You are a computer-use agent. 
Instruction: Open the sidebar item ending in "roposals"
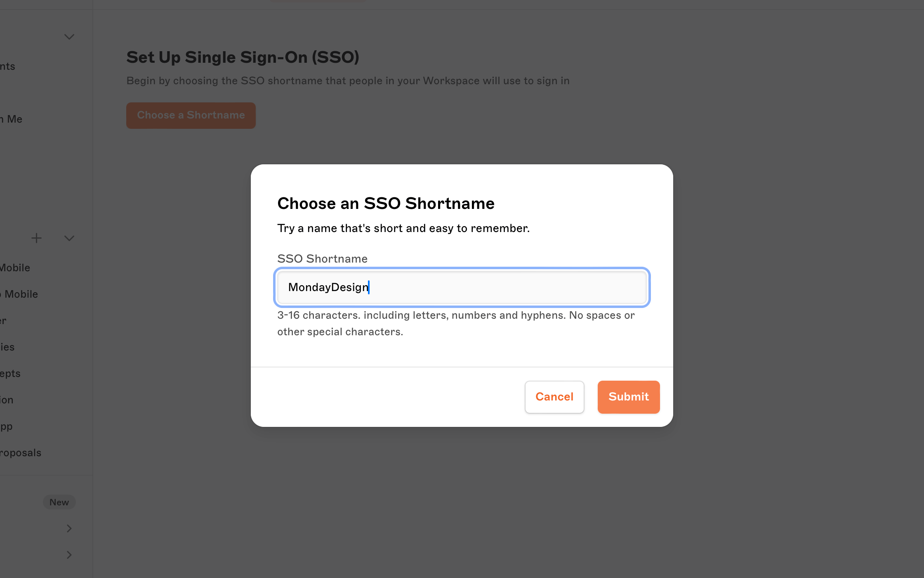click(21, 453)
